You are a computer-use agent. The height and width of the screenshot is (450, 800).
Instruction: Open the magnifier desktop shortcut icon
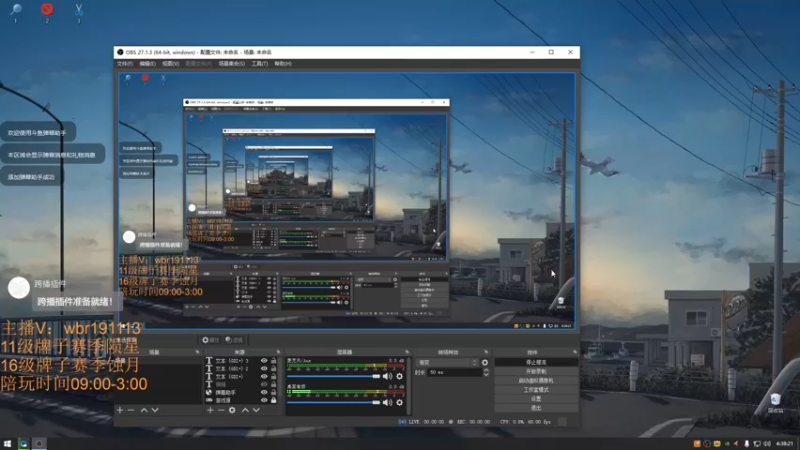click(16, 9)
